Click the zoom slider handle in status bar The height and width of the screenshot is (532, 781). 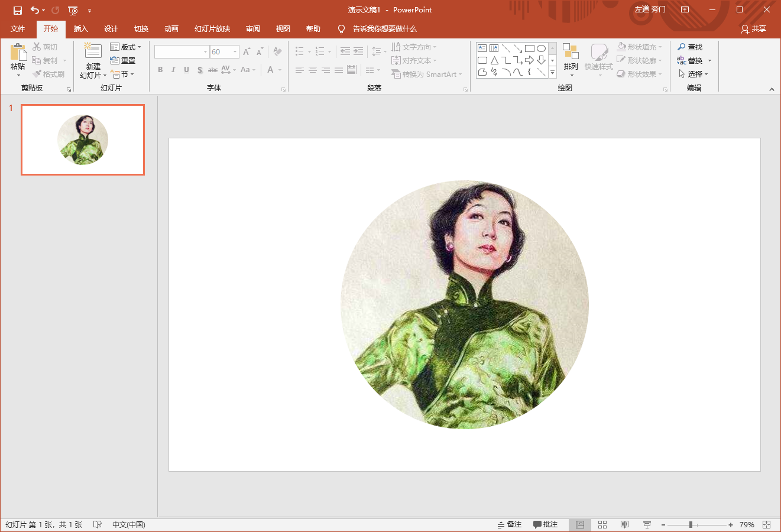[691, 524]
